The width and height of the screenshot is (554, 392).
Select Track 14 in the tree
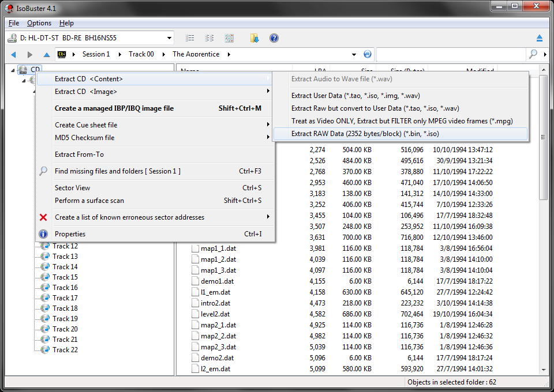tap(65, 267)
